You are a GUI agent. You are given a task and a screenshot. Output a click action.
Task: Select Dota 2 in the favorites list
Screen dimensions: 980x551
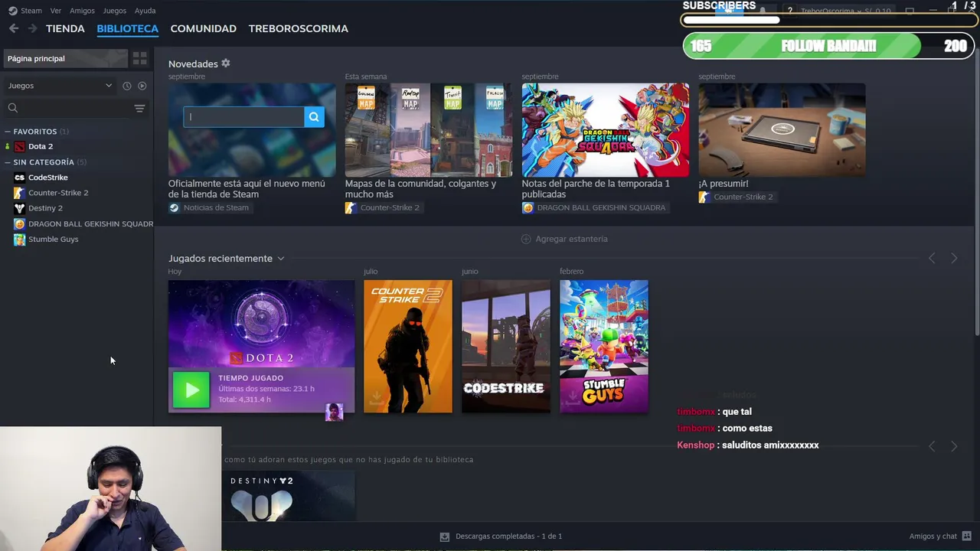[41, 146]
